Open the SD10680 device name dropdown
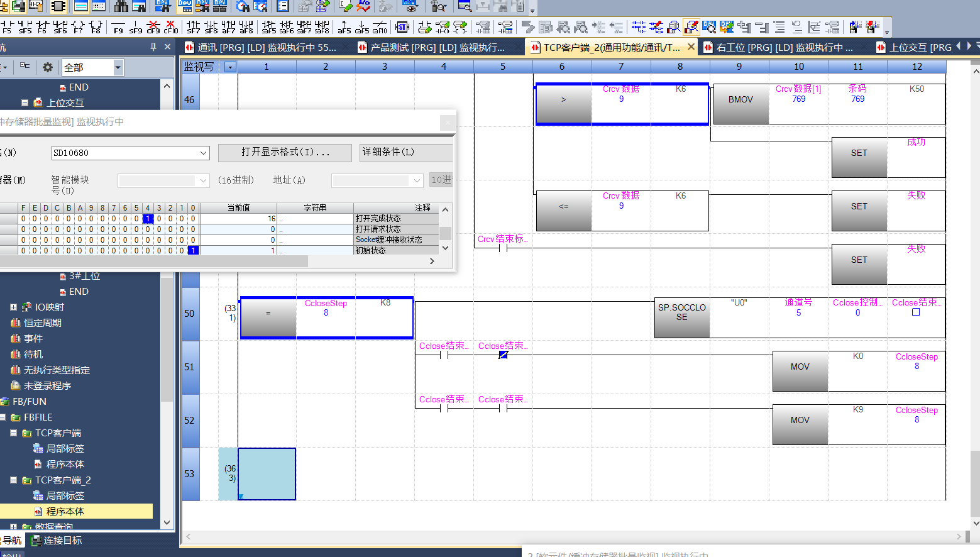Viewport: 980px width, 557px height. [x=203, y=153]
